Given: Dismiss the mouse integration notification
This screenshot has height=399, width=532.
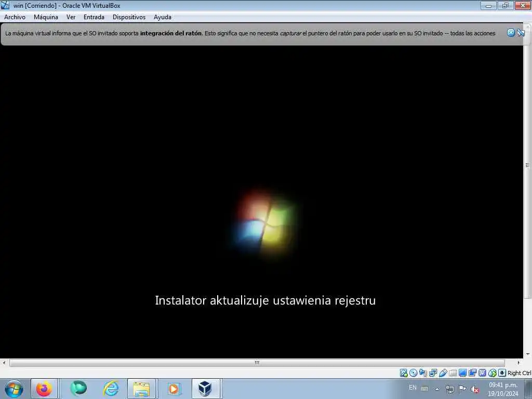Looking at the screenshot, I should [511, 33].
